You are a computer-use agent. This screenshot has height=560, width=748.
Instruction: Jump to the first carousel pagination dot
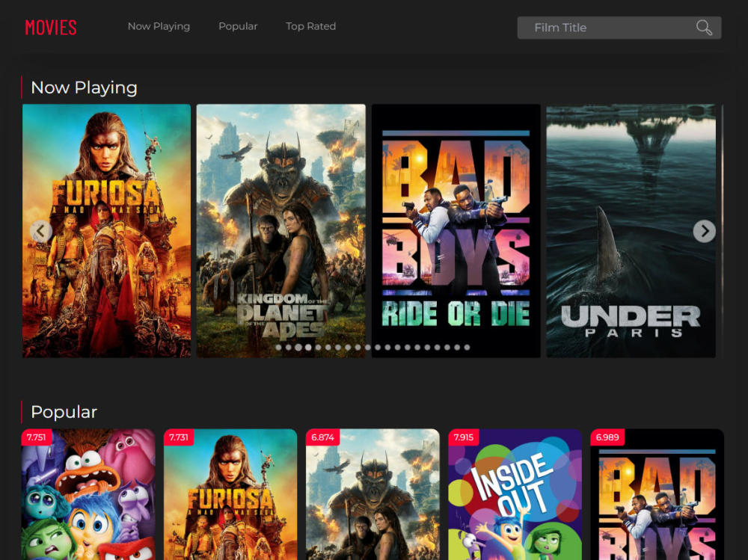(278, 347)
